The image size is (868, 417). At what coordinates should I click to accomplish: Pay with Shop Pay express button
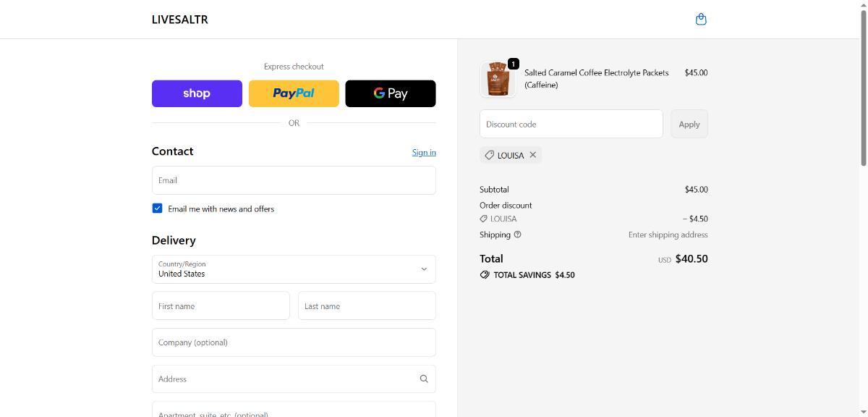(x=197, y=93)
